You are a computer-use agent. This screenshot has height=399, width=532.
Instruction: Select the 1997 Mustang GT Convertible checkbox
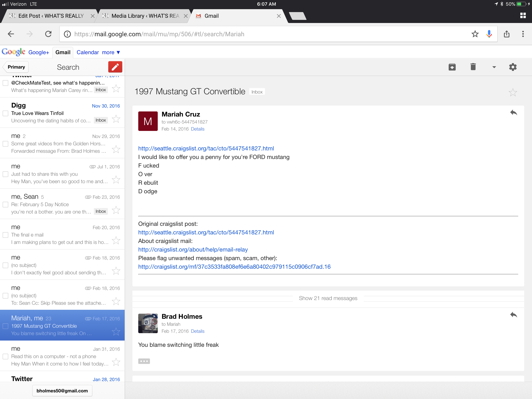coord(5,326)
